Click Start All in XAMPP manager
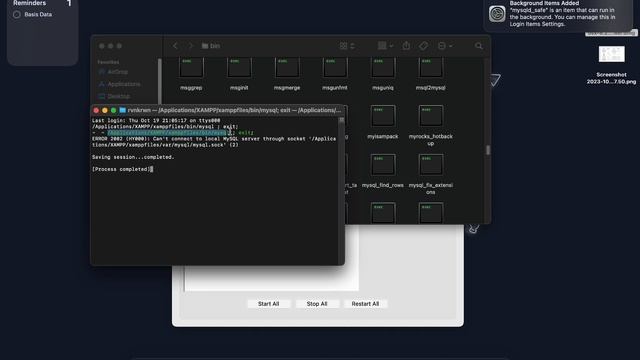The image size is (640, 360). [269, 304]
